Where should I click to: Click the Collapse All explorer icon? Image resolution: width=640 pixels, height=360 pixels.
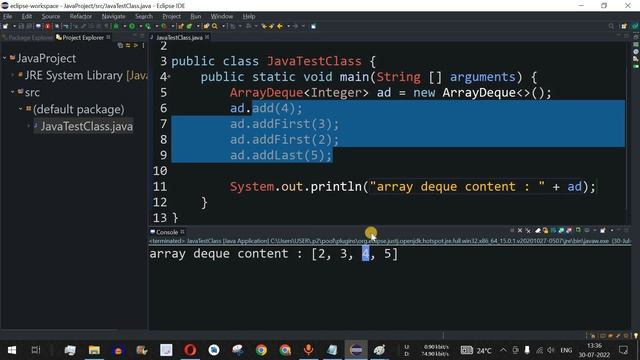(120, 45)
